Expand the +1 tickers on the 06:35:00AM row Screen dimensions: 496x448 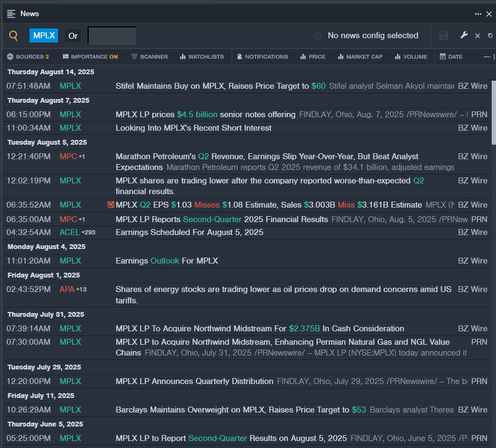click(x=82, y=219)
